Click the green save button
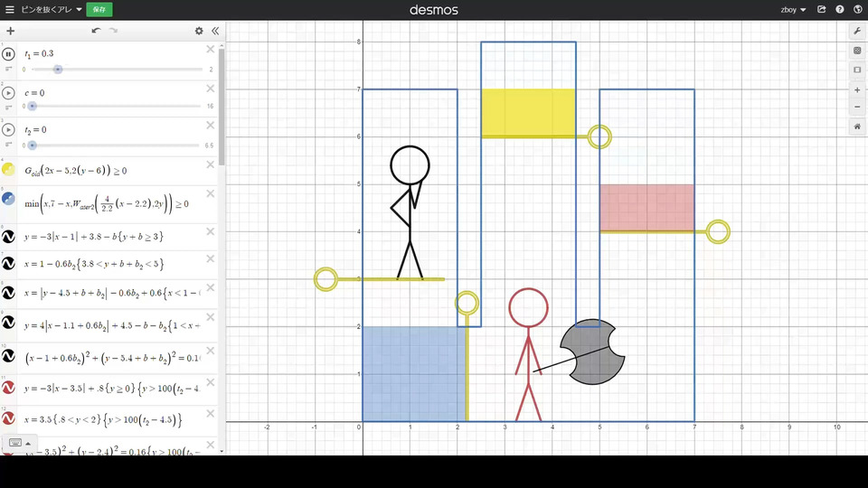This screenshot has width=868, height=488. 99,9
